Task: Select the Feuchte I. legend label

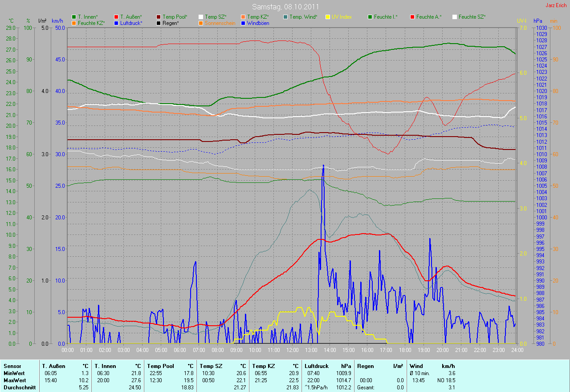Action: [386, 17]
